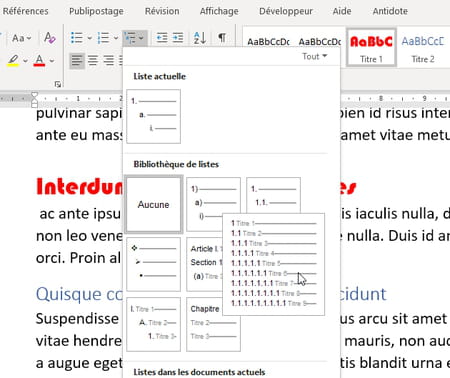Select the Aucune list thumbnail
This screenshot has height=378, width=450.
tap(154, 204)
